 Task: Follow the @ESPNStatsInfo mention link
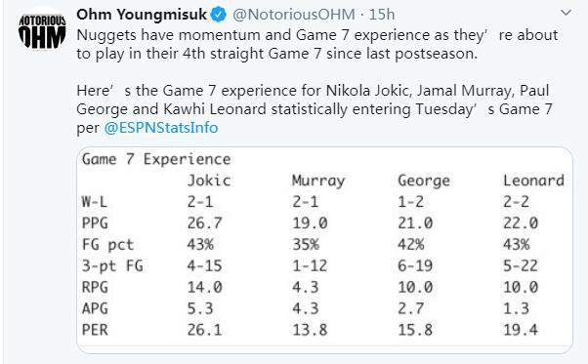click(161, 128)
